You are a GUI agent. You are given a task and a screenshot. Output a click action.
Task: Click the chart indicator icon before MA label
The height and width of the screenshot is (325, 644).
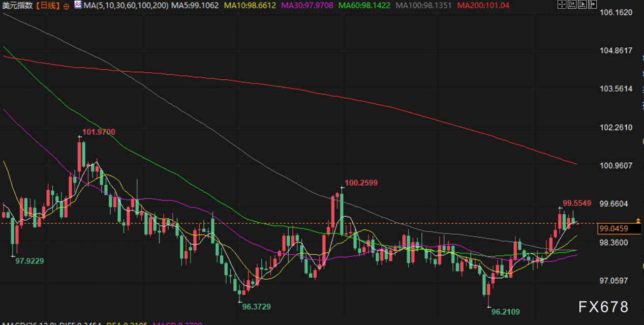pyautogui.click(x=77, y=5)
